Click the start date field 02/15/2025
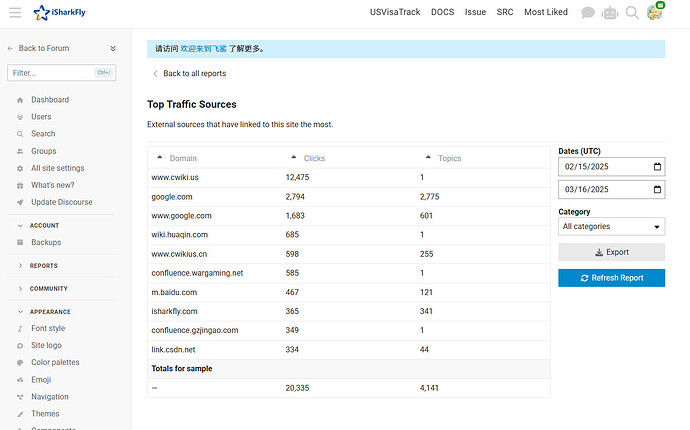This screenshot has width=690, height=430. (611, 167)
